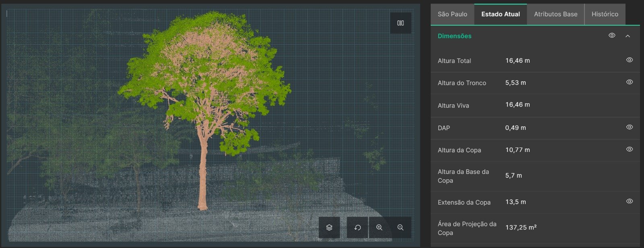Toggle DAP measurement visibility
Image resolution: width=644 pixels, height=248 pixels.
pos(630,127)
